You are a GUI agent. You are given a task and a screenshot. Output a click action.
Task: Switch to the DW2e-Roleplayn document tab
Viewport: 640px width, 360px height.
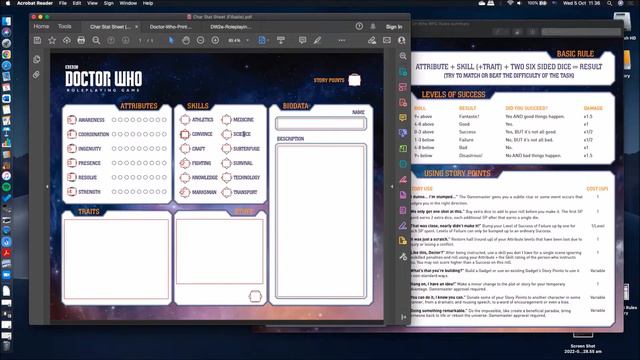231,27
